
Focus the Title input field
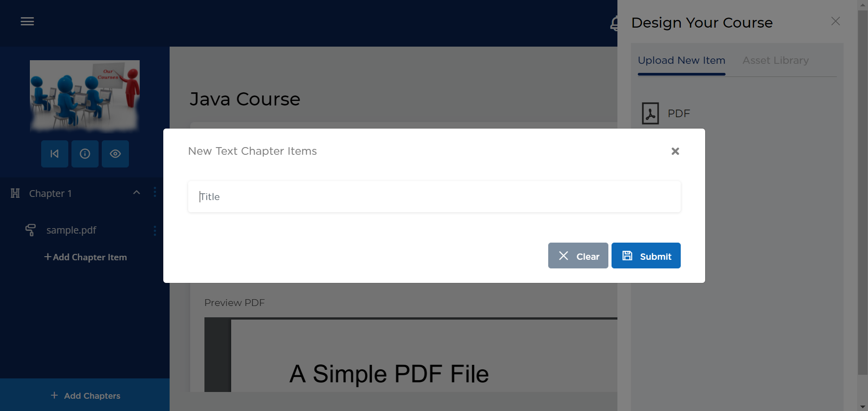(x=434, y=197)
